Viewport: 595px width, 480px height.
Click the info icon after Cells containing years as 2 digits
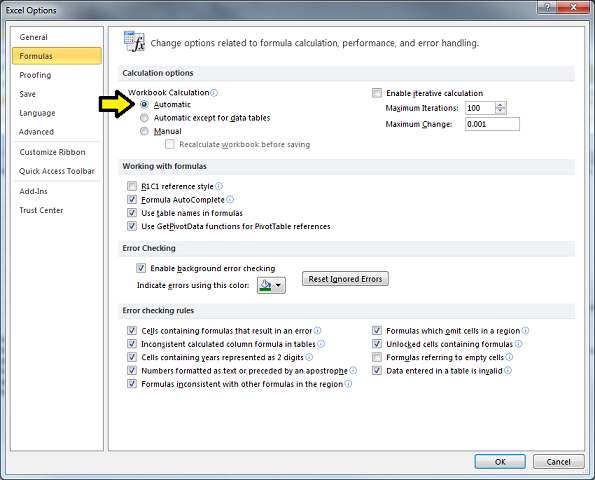309,357
